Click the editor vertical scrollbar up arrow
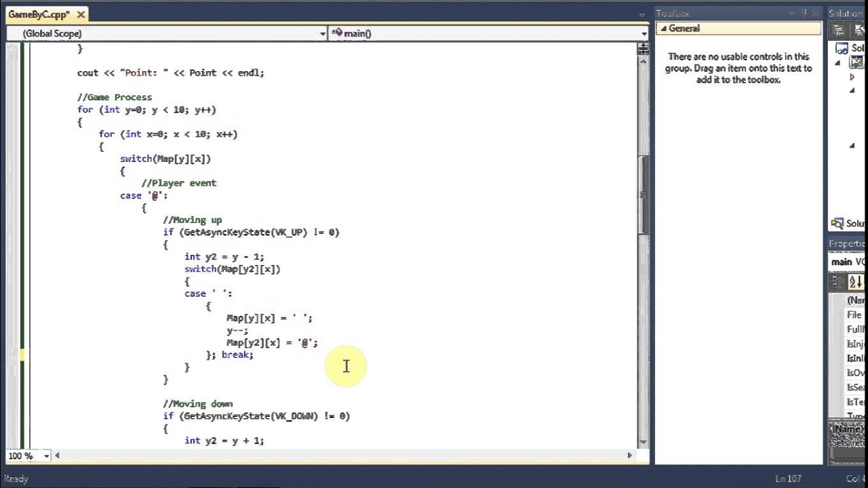Screen dimensions: 868x488 coord(643,61)
